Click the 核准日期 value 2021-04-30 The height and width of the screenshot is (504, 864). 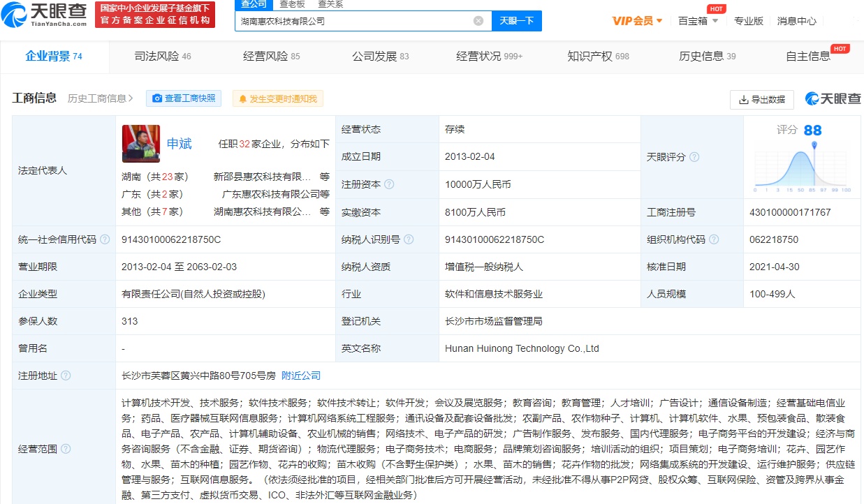click(x=775, y=267)
